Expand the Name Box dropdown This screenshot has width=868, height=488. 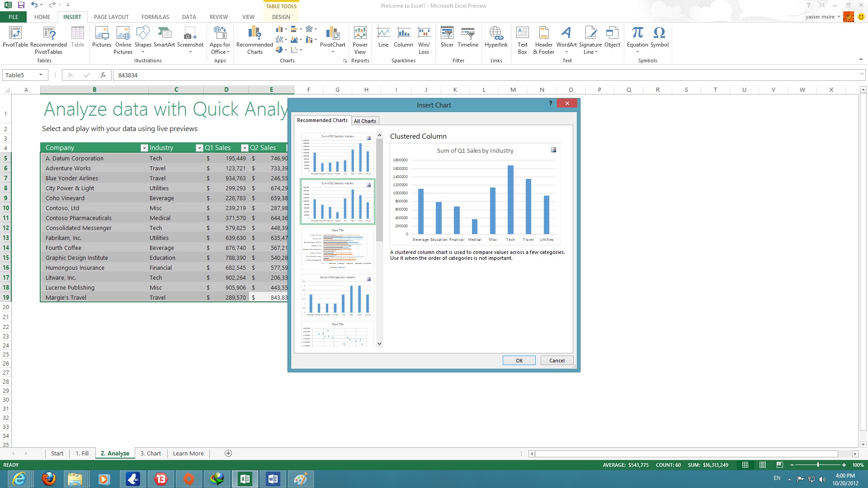41,75
